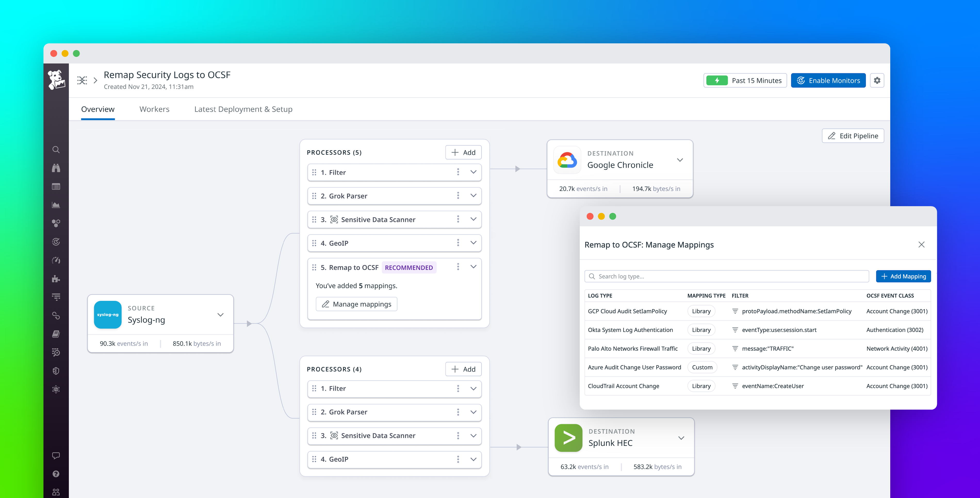Open the Security shield icon in sidebar
Viewport: 980px width, 498px height.
tap(56, 371)
